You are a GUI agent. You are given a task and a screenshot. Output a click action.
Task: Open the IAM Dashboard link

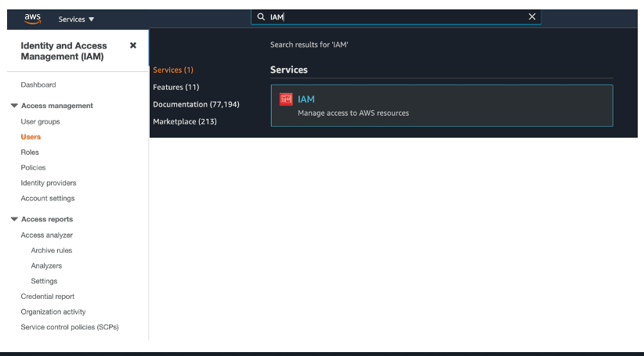[x=38, y=85]
